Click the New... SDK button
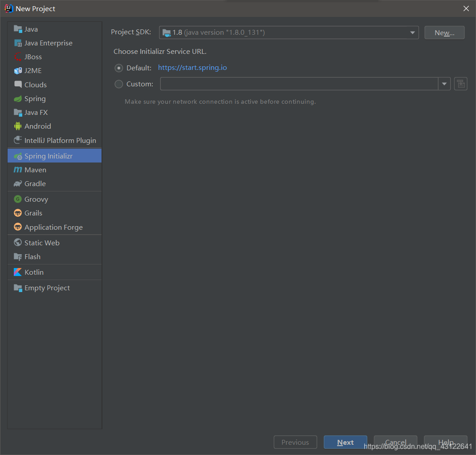This screenshot has width=476, height=455. click(x=444, y=32)
